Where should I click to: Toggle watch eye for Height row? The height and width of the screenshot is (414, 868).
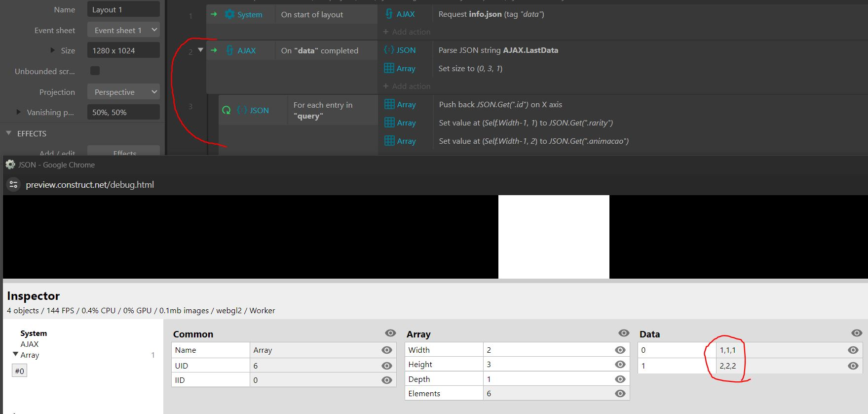(620, 364)
